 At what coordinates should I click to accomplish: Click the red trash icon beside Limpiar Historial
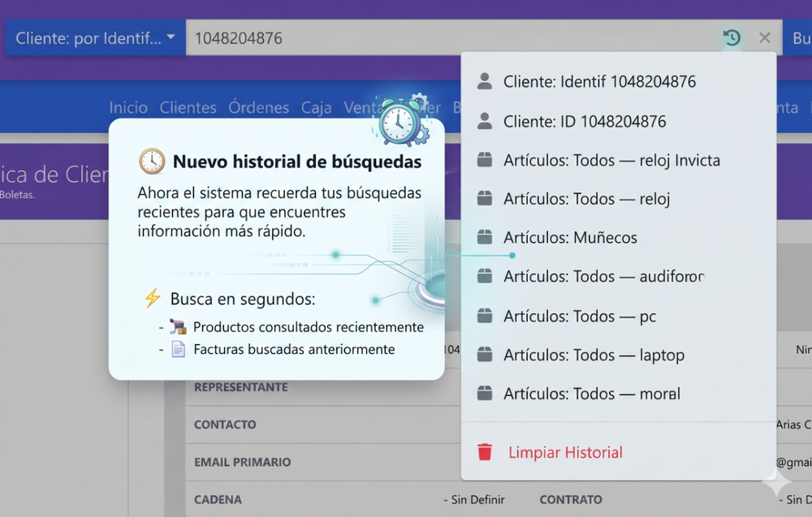coord(485,452)
